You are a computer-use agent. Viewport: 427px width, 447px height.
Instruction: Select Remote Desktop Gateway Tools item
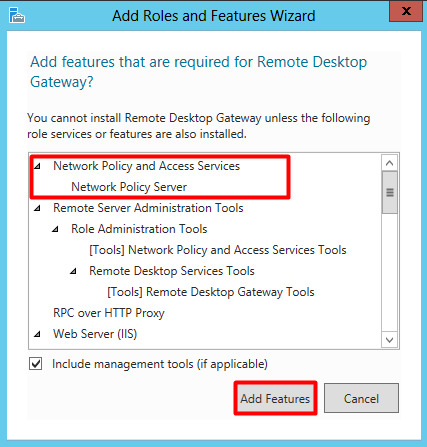point(211,292)
